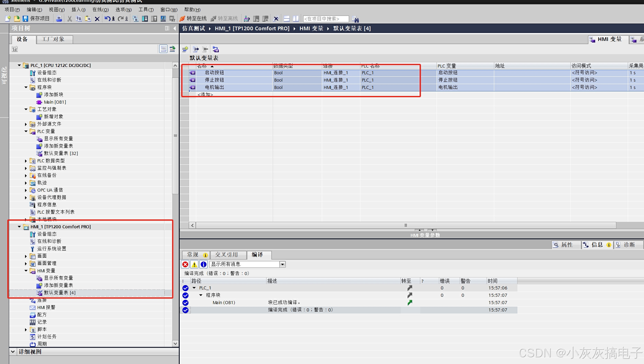644x364 pixels.
Task: Switch to the 交叉引用 tab
Action: 226,255
